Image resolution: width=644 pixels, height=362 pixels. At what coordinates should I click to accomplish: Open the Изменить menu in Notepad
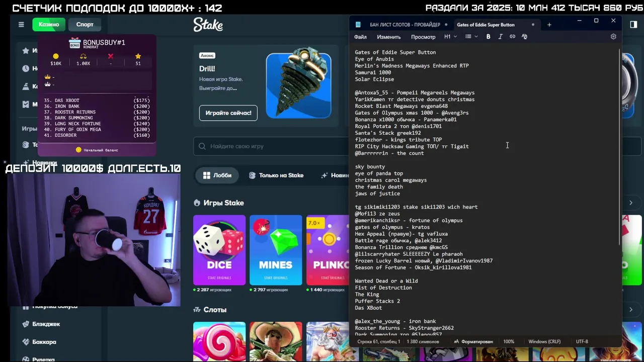(x=389, y=37)
